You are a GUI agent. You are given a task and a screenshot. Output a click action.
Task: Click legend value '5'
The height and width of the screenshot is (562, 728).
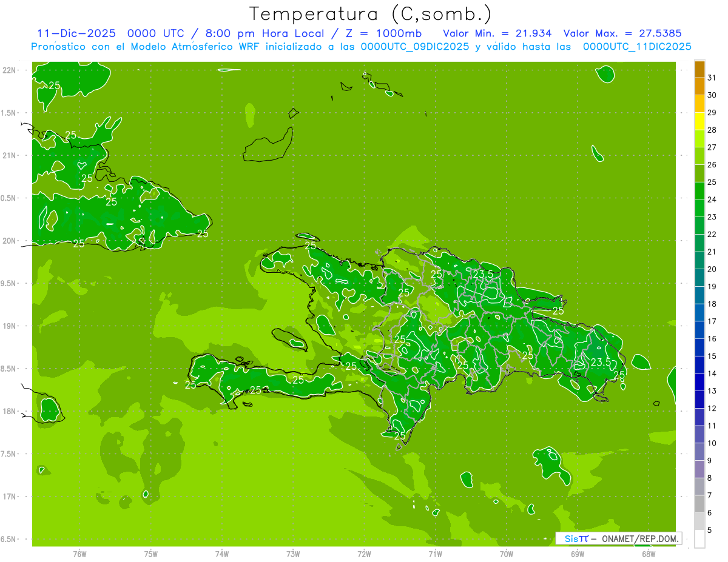click(x=710, y=530)
